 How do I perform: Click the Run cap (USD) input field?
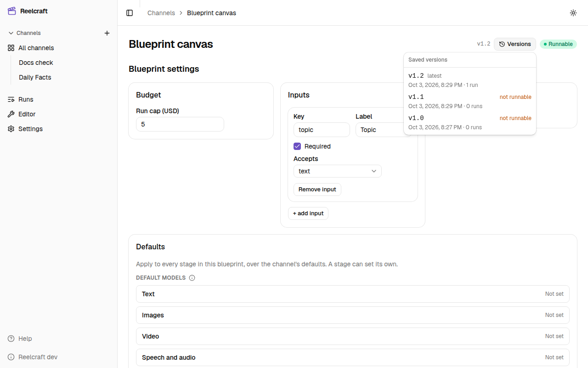coord(180,124)
